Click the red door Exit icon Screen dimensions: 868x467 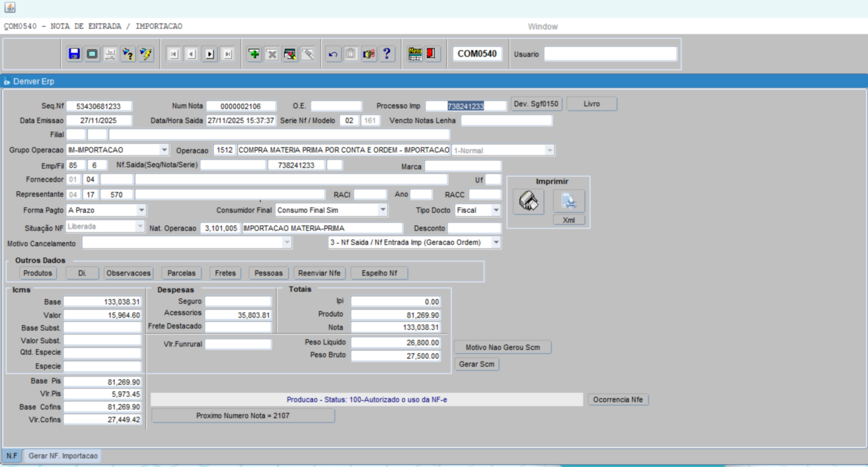coord(431,54)
